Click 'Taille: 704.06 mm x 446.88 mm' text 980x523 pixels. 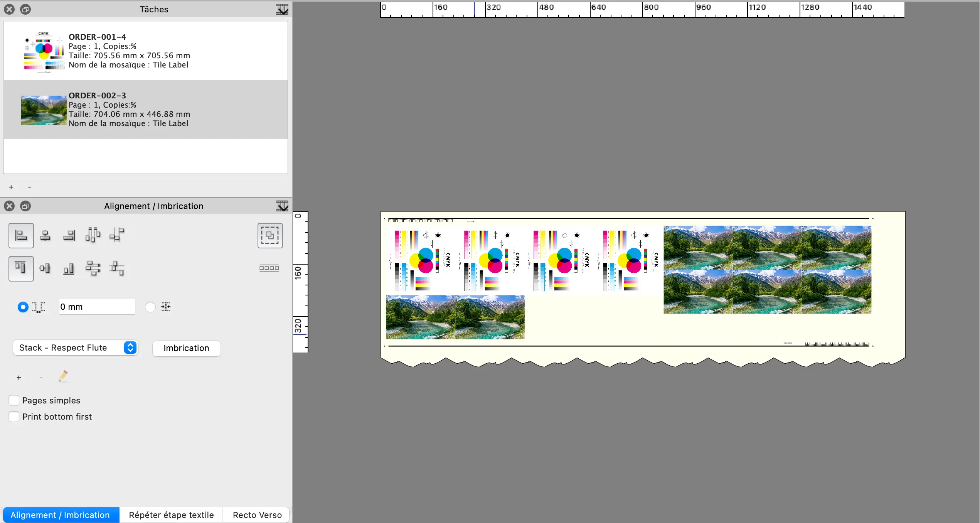point(129,114)
